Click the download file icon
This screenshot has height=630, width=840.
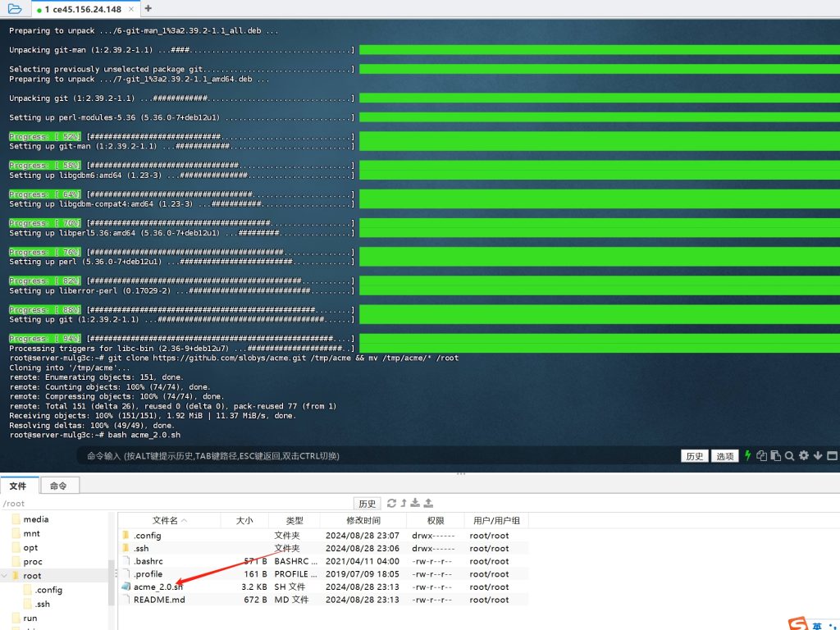click(415, 503)
